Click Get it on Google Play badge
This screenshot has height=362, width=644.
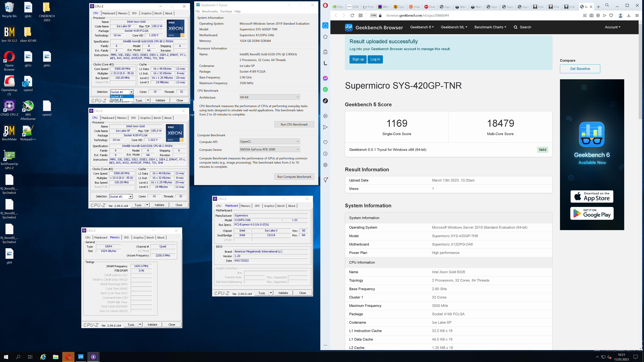tap(592, 213)
